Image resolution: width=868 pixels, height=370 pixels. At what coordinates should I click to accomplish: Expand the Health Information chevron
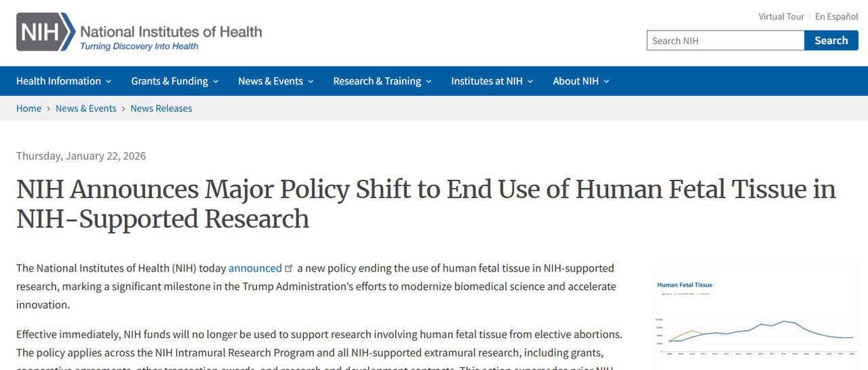(108, 81)
